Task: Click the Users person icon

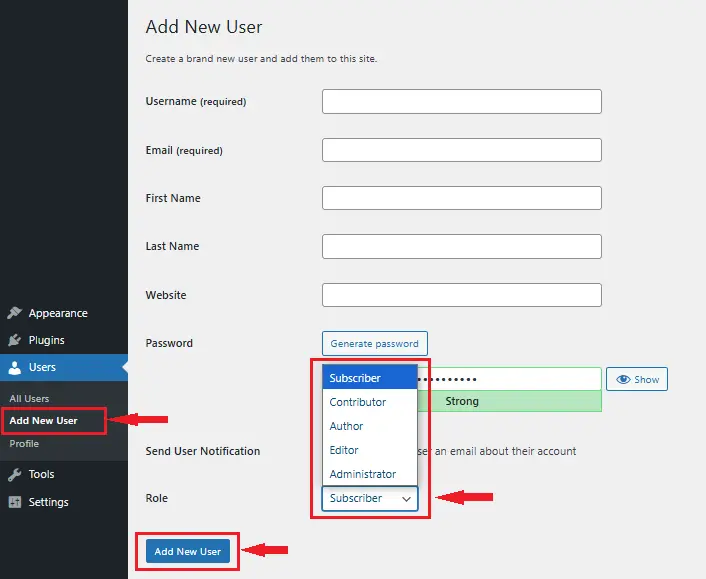Action: point(14,368)
